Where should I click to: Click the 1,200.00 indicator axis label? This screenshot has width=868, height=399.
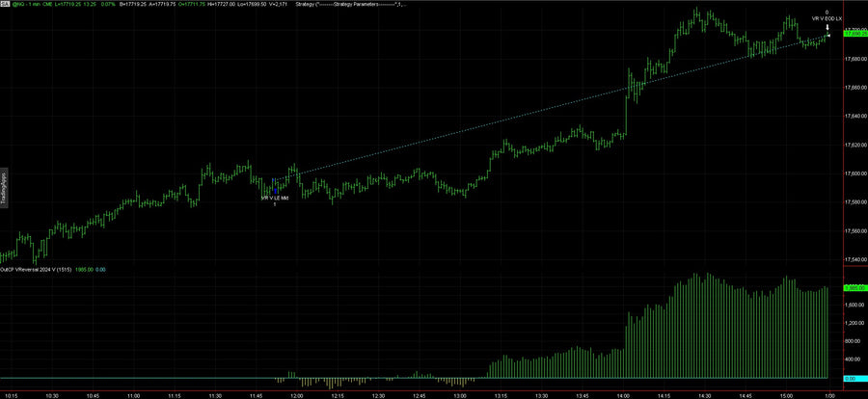pos(854,323)
